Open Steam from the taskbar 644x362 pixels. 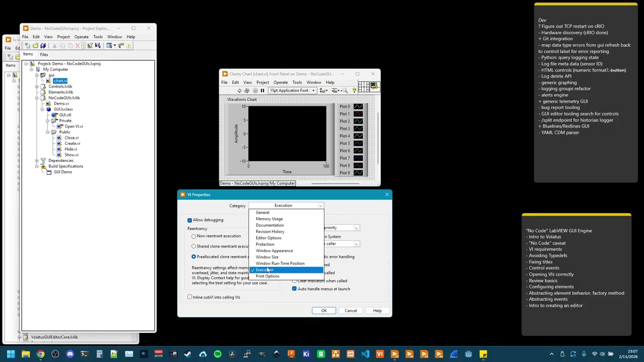(188, 354)
